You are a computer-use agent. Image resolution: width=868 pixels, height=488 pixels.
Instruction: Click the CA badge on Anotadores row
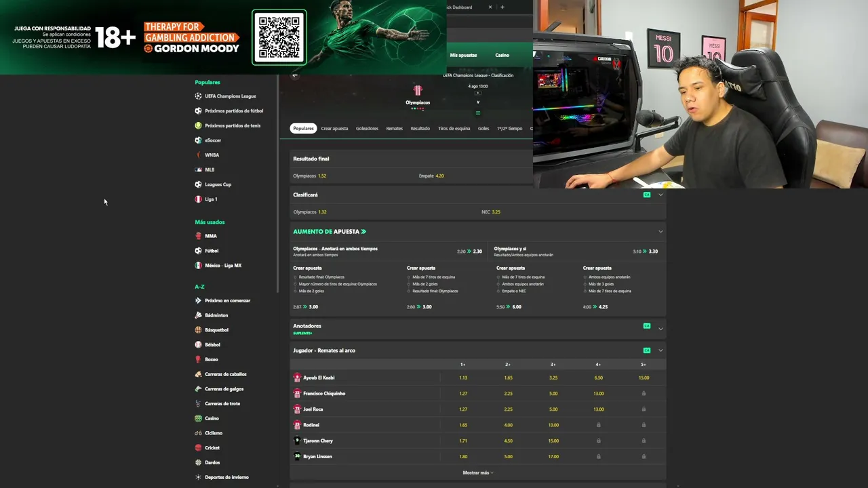click(x=647, y=326)
